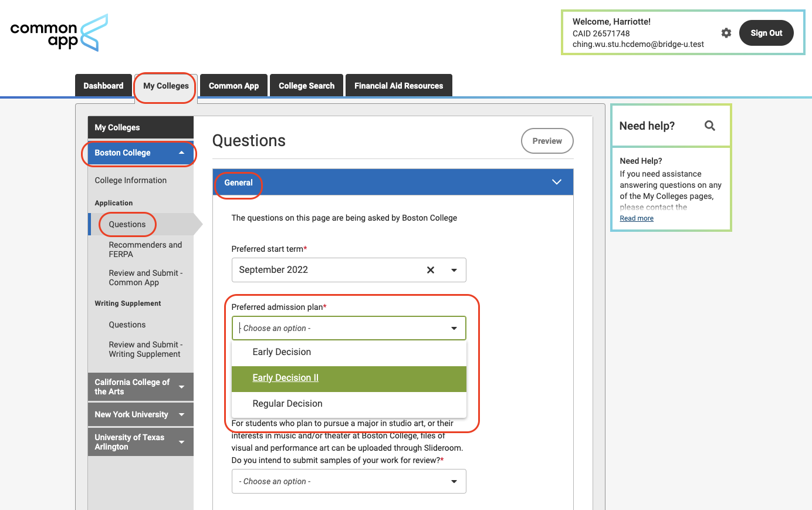The height and width of the screenshot is (510, 812).
Task: Open Application Questions sidebar item
Action: [x=127, y=224]
